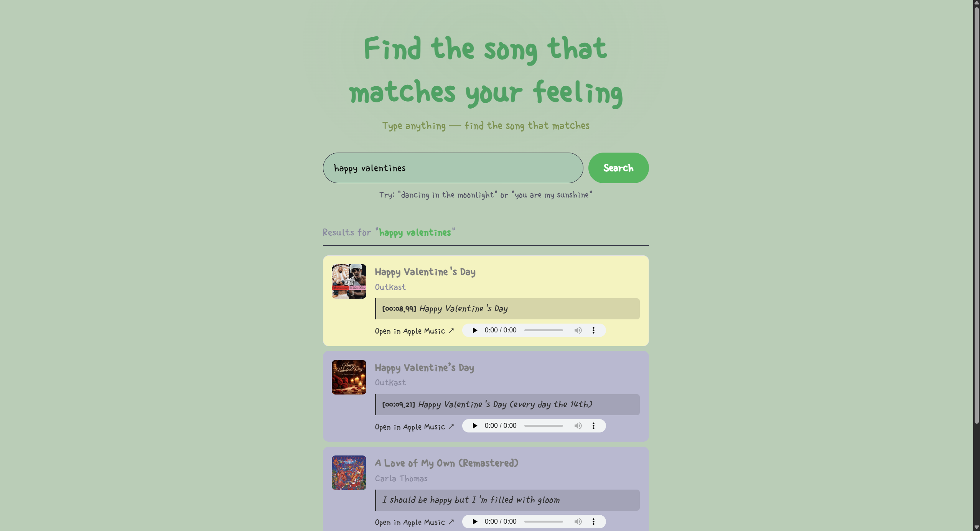Open A Love of My Own in Apple Music
The image size is (980, 531).
click(414, 522)
